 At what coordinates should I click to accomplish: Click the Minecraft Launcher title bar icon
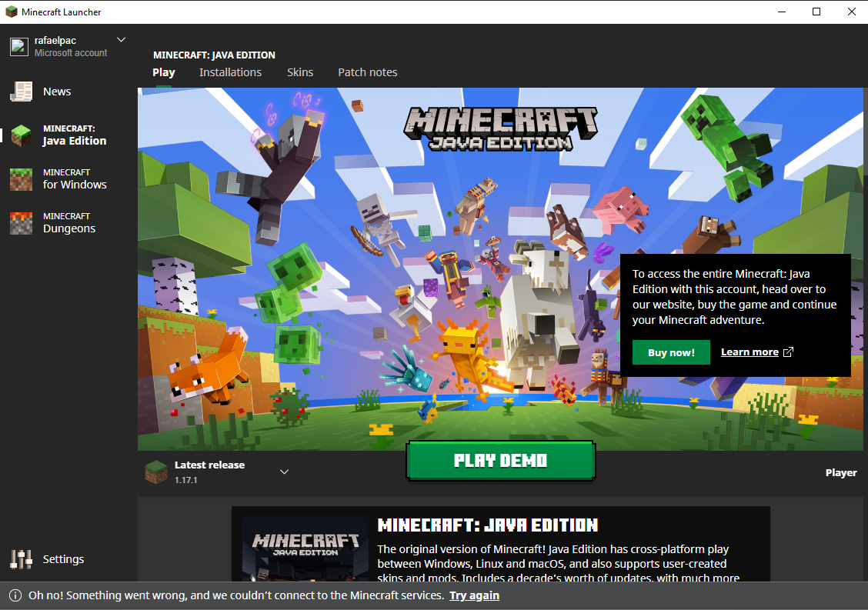[x=11, y=12]
